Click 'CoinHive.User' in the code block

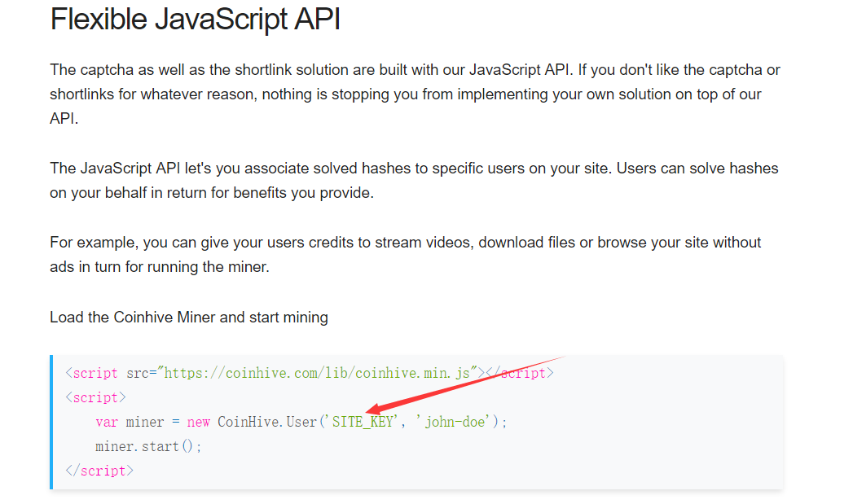point(267,422)
